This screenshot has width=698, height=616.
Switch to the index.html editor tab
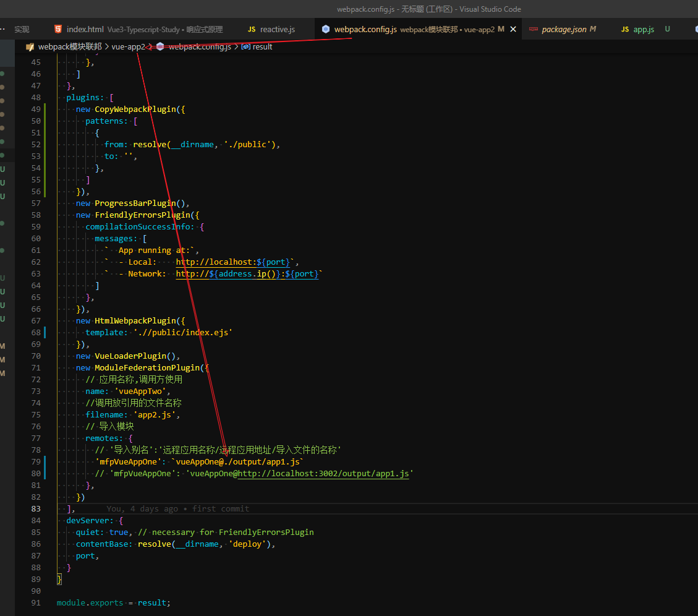[x=138, y=30]
